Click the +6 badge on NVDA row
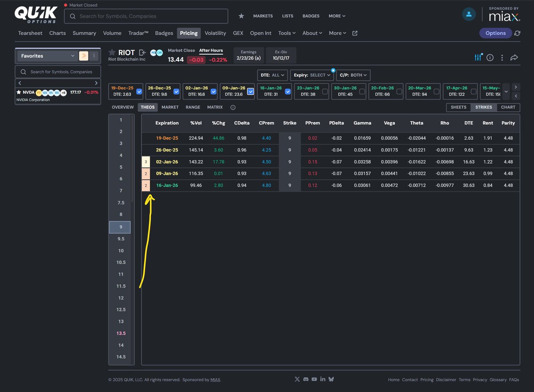The width and height of the screenshot is (534, 392). pos(64,92)
